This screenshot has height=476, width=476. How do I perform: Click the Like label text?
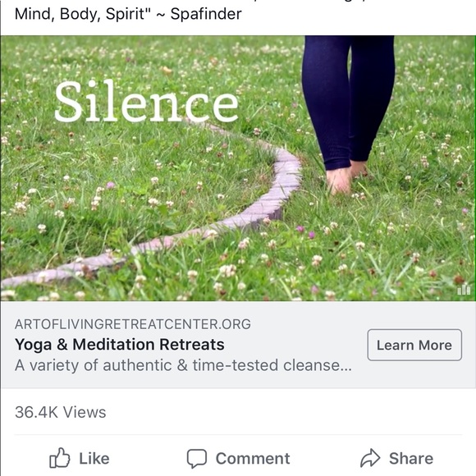click(94, 459)
